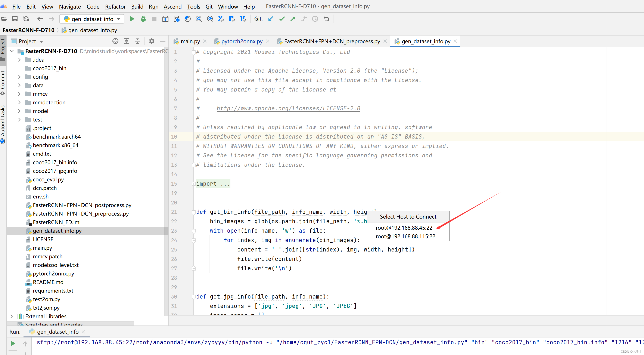Viewport: 644px width, 355px height.
Task: Fold get_bin_info function at line 21
Action: click(x=193, y=212)
